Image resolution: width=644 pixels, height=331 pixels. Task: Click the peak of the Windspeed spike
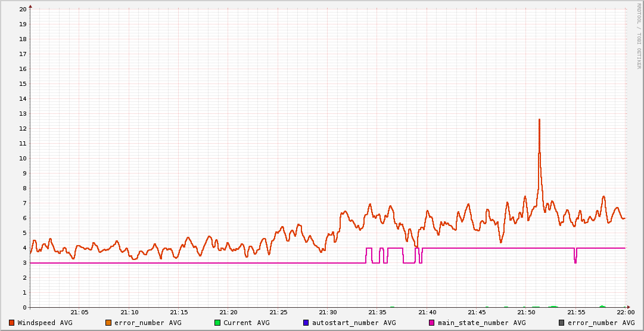539,120
